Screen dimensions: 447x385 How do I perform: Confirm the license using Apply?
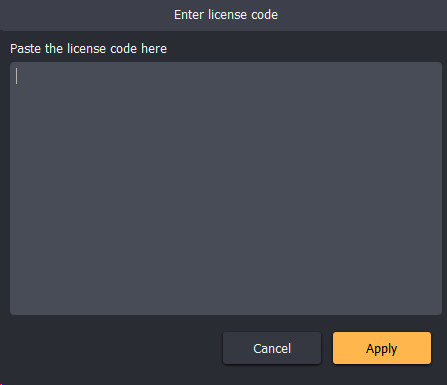[x=382, y=348]
